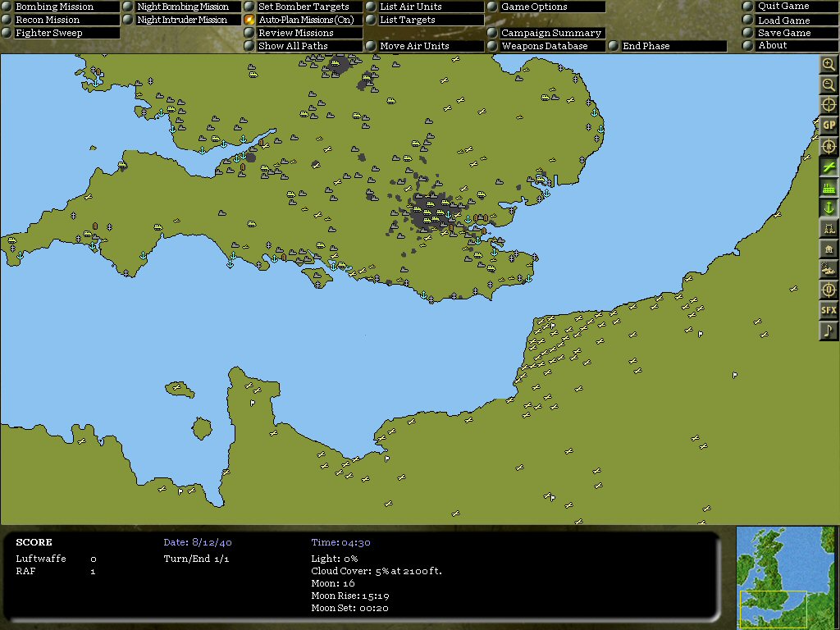Viewport: 840px width, 630px height.
Task: Open Bombing Mission
Action: click(55, 7)
